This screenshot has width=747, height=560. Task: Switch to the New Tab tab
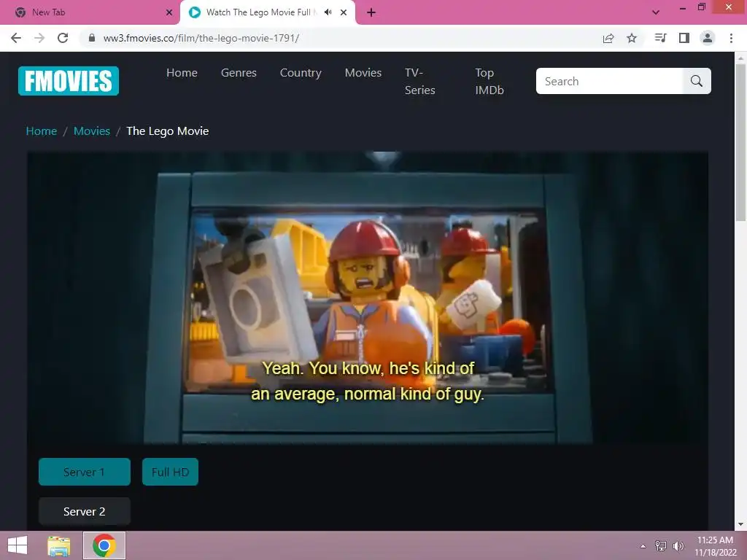[x=90, y=12]
